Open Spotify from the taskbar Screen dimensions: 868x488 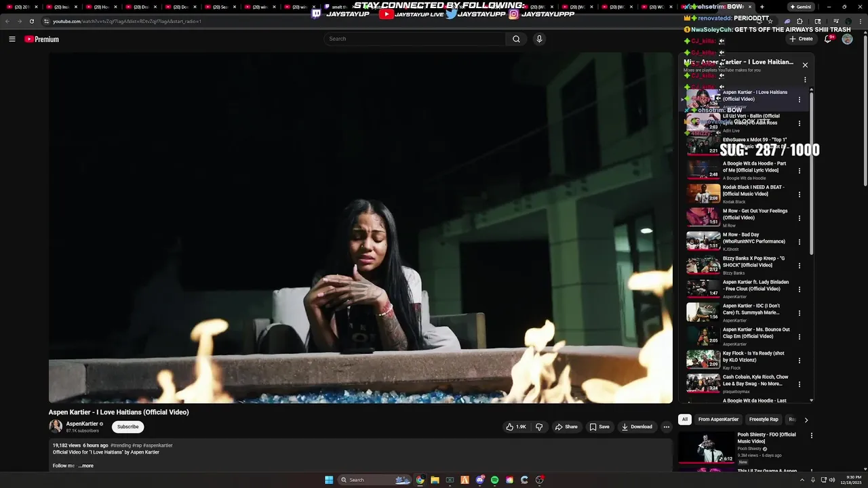pos(494,480)
